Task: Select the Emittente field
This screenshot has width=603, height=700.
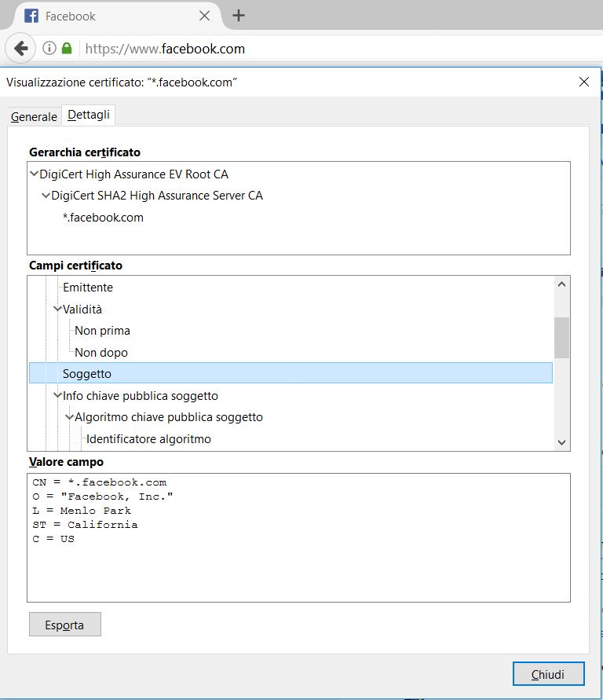Action: tap(88, 288)
